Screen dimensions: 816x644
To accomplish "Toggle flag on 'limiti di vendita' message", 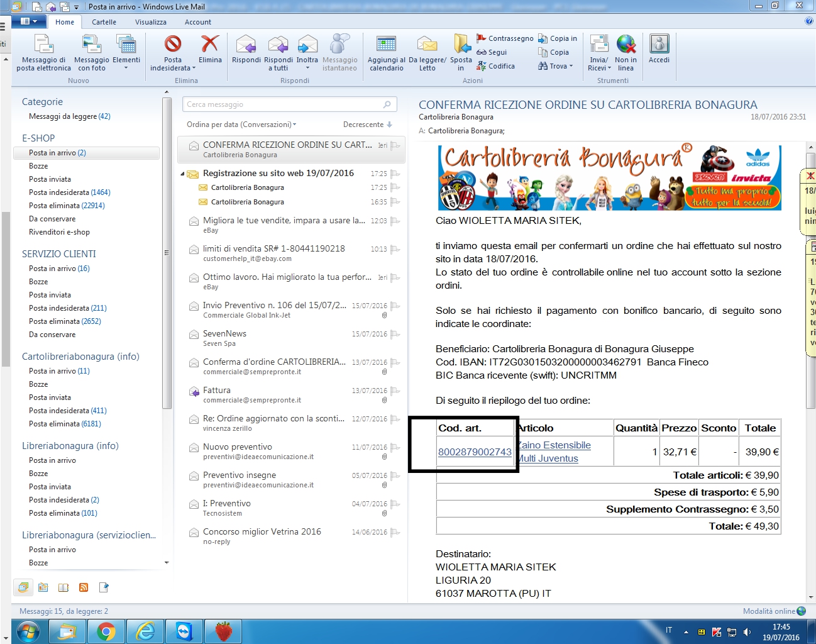I will (x=395, y=250).
